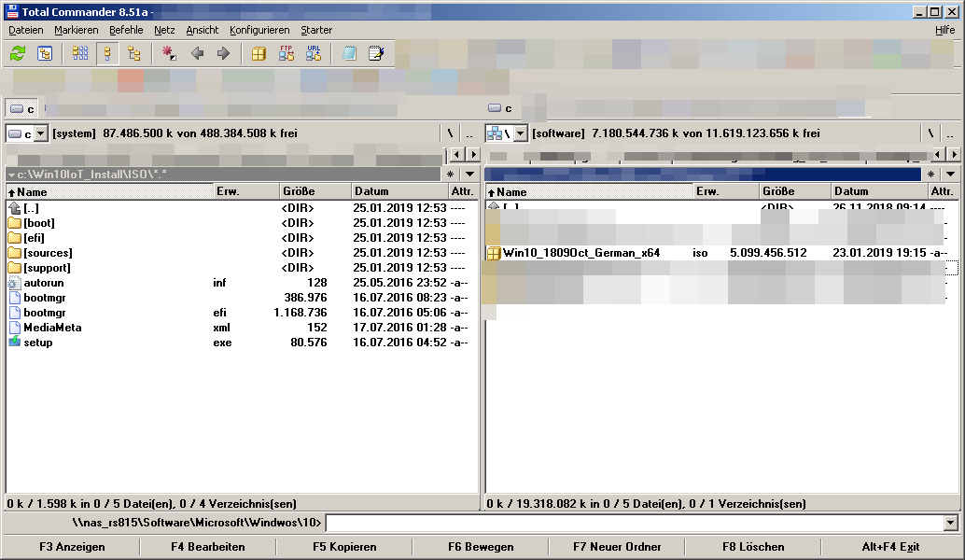Click the Refresh (reread source) toolbar icon
965x560 pixels.
click(18, 53)
